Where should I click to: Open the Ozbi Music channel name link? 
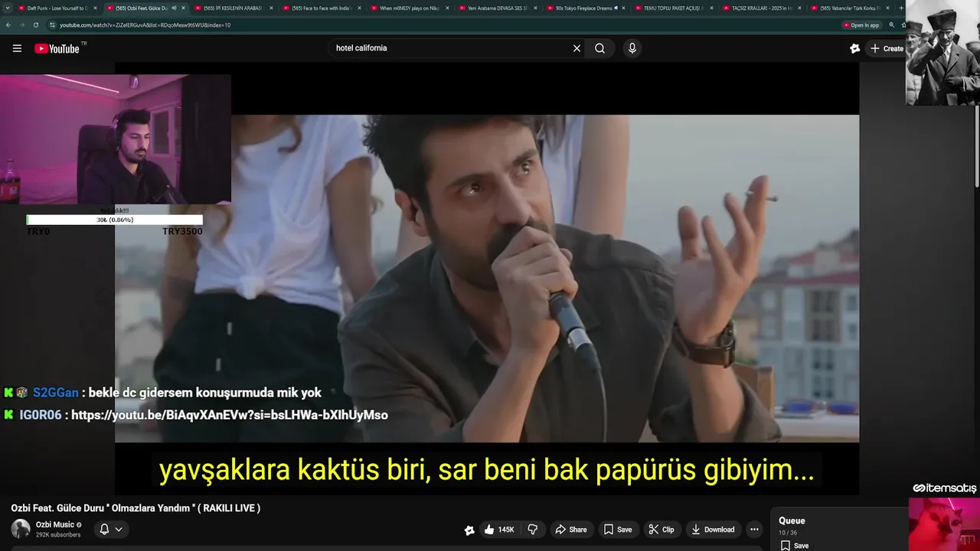55,524
